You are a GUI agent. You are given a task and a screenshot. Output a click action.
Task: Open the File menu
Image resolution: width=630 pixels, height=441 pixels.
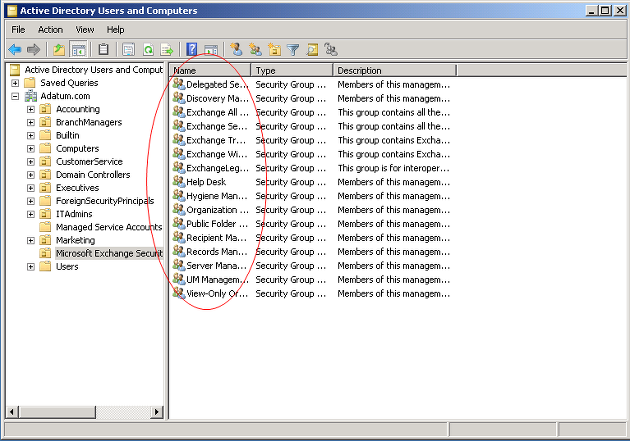point(18,30)
